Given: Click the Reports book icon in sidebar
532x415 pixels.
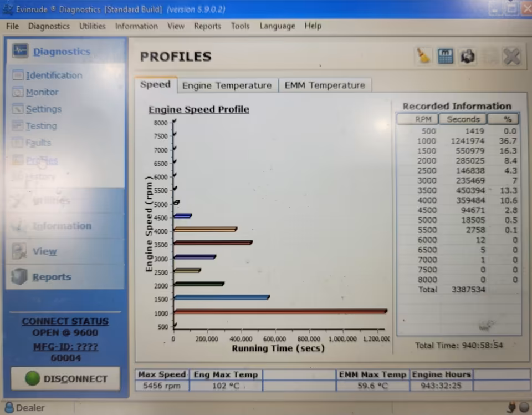Looking at the screenshot, I should pyautogui.click(x=19, y=276).
